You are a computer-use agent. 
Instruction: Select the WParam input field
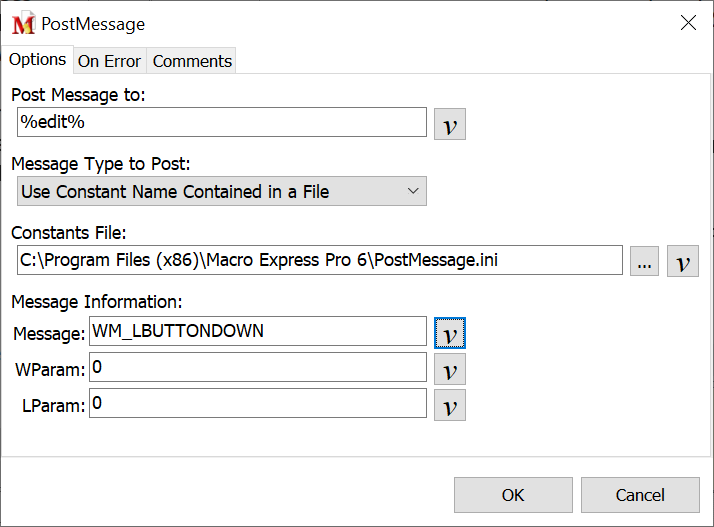point(257,367)
